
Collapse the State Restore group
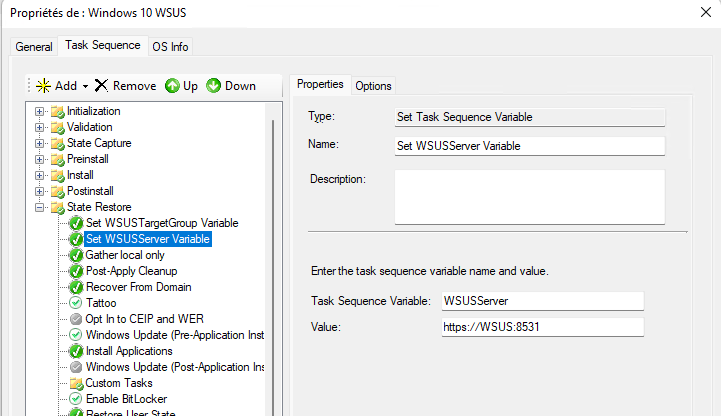(40, 207)
